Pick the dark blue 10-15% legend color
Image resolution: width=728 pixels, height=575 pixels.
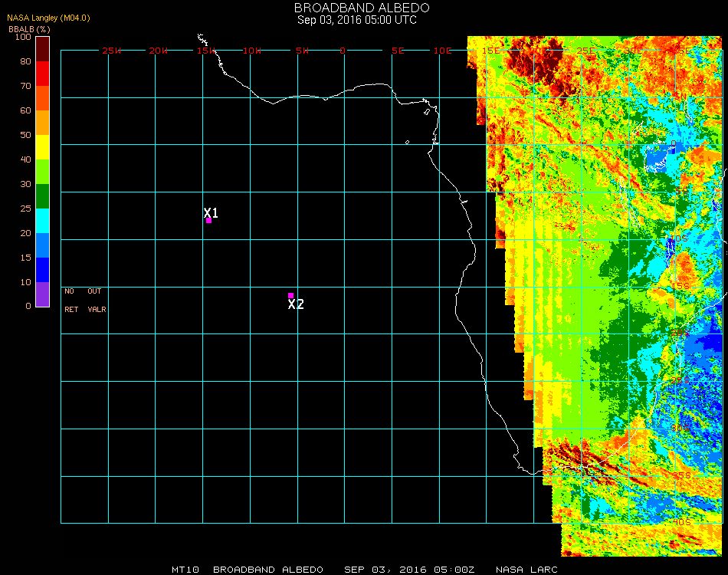click(42, 270)
